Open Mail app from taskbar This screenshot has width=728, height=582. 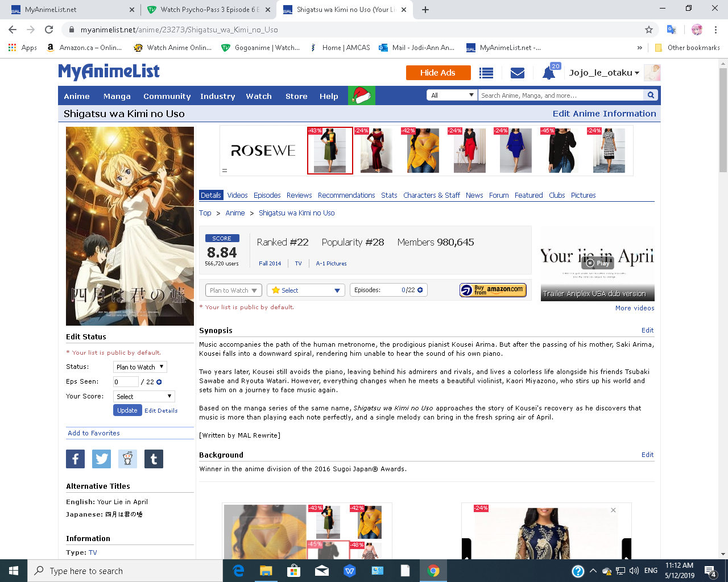[321, 571]
